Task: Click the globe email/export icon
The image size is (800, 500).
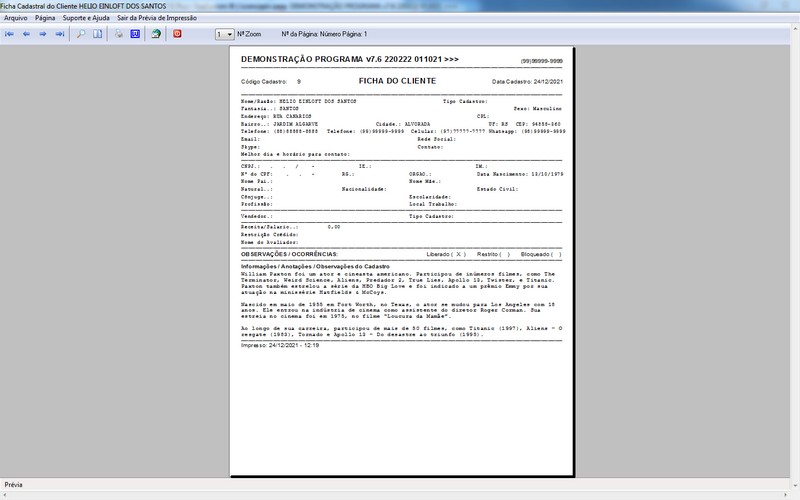Action: 156,34
